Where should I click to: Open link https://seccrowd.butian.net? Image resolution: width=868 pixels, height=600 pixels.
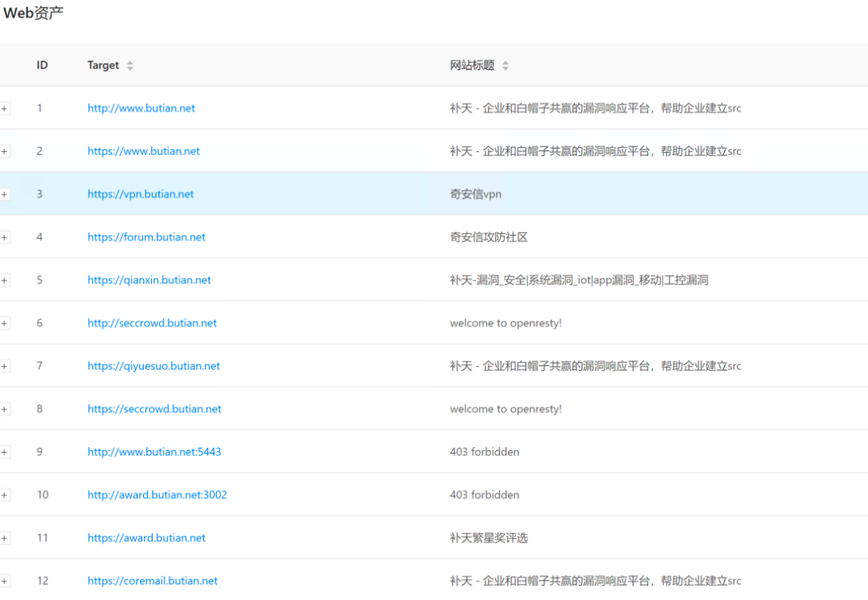pyautogui.click(x=154, y=409)
